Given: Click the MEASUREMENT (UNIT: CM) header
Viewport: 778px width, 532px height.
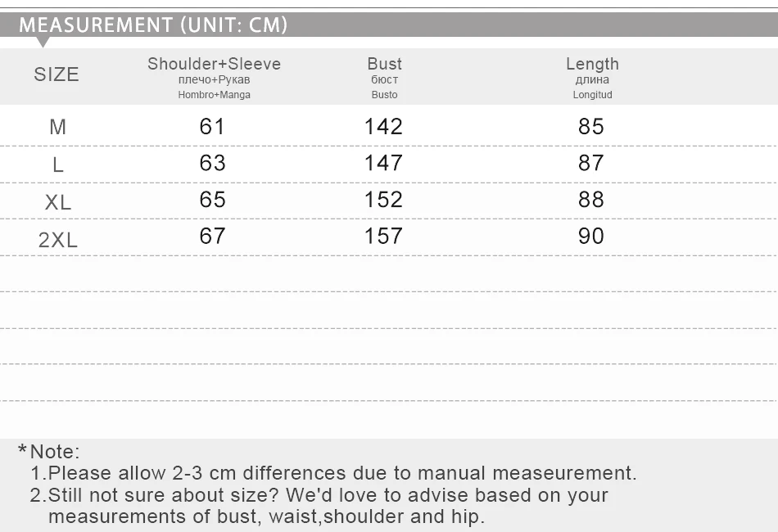Looking at the screenshot, I should [153, 25].
